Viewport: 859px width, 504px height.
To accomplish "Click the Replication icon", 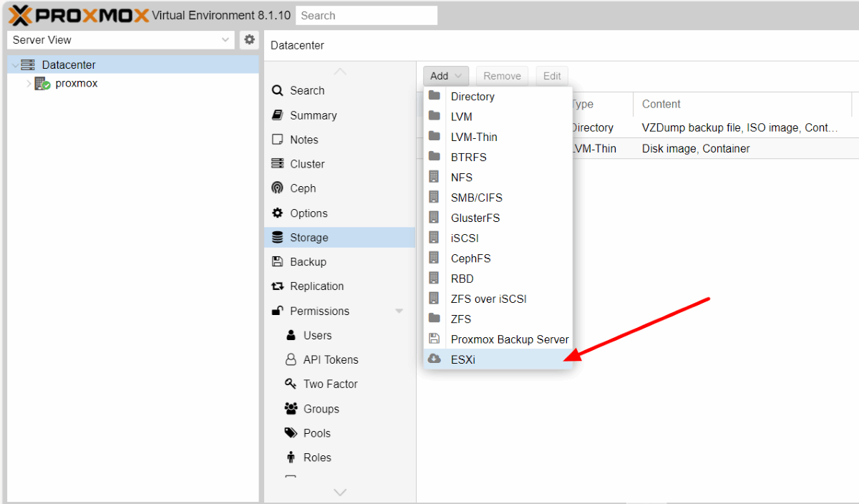I will point(278,286).
